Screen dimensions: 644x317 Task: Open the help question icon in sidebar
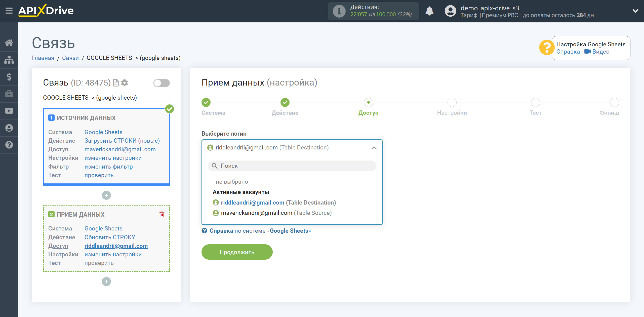(9, 145)
